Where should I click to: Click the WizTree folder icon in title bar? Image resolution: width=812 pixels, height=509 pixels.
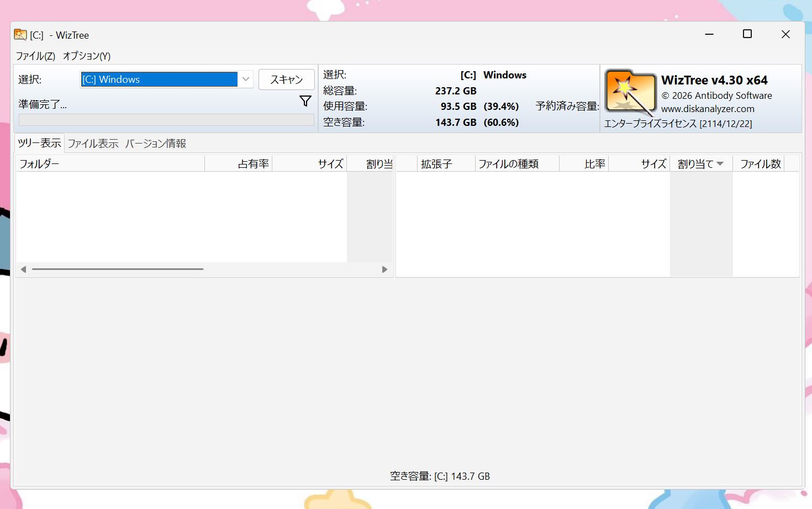click(20, 34)
